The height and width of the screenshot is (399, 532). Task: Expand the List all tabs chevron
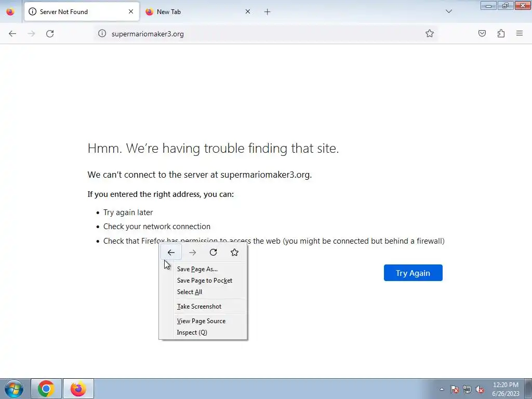(x=449, y=11)
